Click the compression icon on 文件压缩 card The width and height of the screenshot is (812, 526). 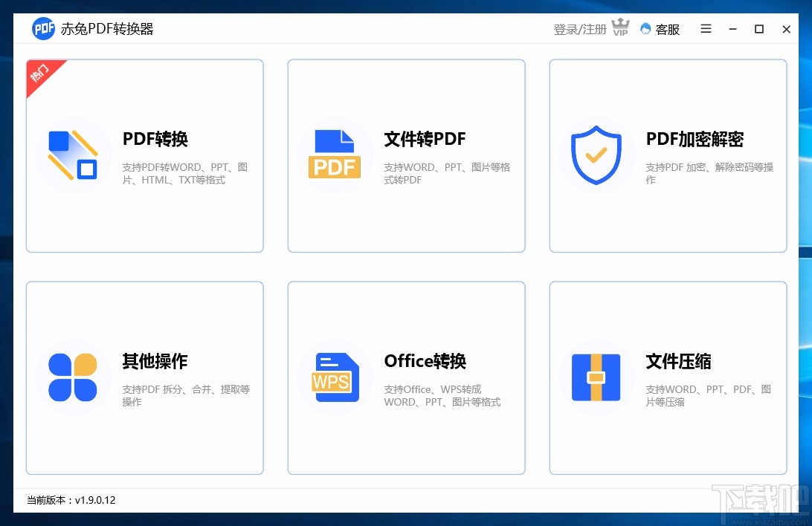[596, 377]
